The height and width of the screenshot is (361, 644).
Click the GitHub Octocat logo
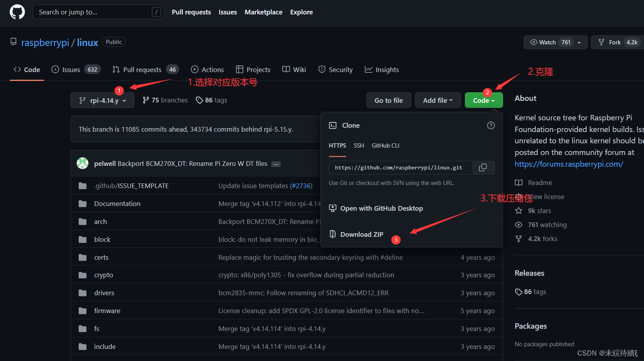point(17,12)
